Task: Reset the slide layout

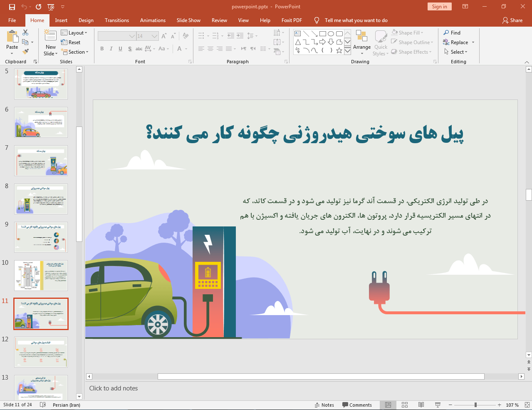Action: tap(71, 42)
